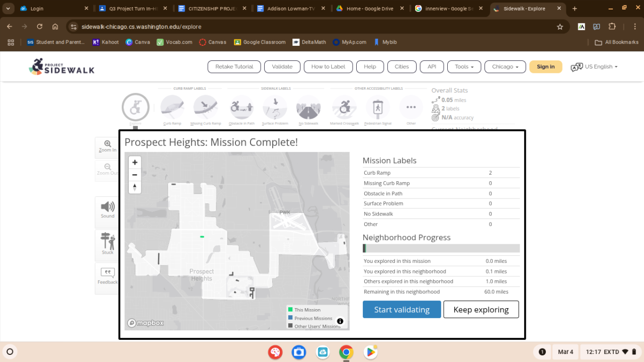Switch to the CITIZENSHIP PROJECT tab
This screenshot has width=644, height=362.
pos(212,9)
